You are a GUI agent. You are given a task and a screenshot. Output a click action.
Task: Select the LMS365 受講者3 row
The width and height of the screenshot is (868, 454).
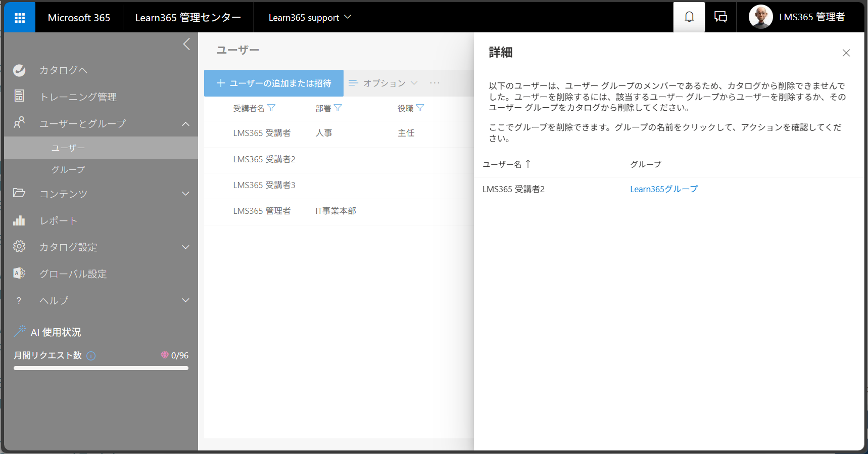click(339, 186)
